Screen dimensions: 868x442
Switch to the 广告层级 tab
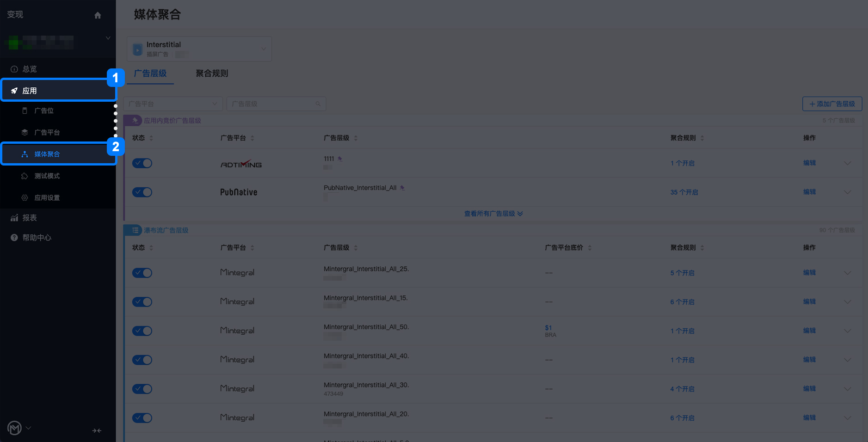point(150,74)
